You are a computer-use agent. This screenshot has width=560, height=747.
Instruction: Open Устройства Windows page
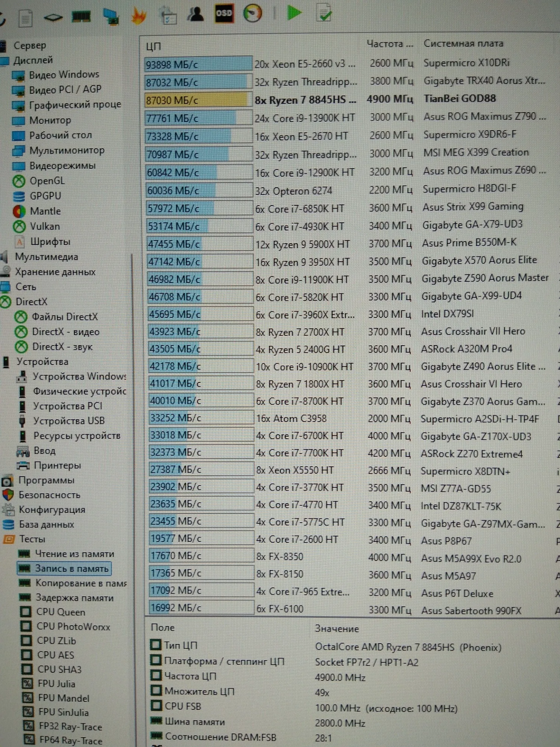coord(80,376)
